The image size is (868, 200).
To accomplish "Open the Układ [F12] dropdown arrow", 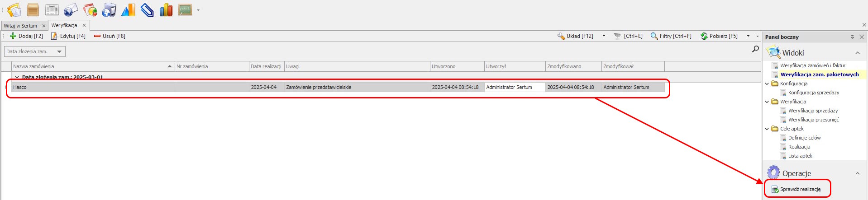I will pos(604,36).
